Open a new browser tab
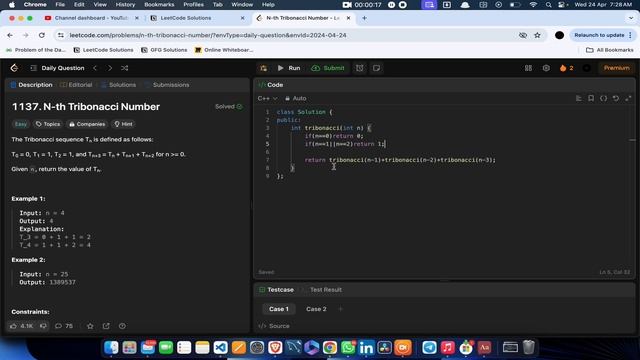The height and width of the screenshot is (360, 640). coord(364,18)
